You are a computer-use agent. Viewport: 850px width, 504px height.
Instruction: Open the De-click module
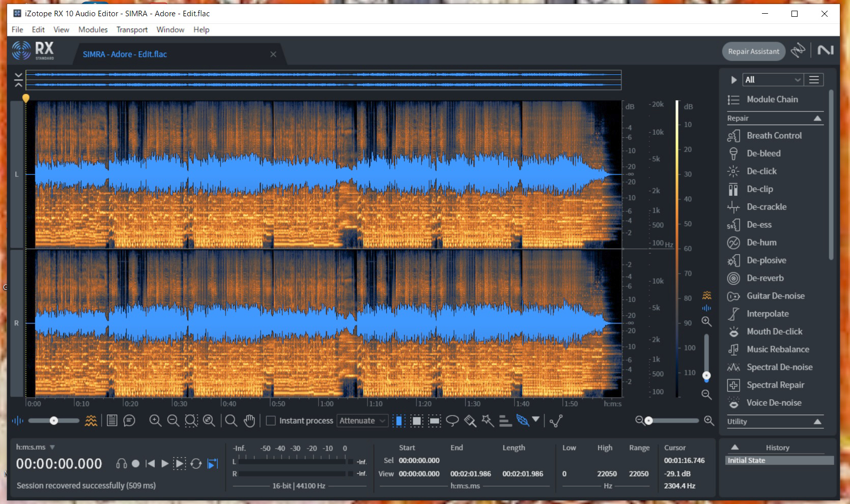point(761,171)
